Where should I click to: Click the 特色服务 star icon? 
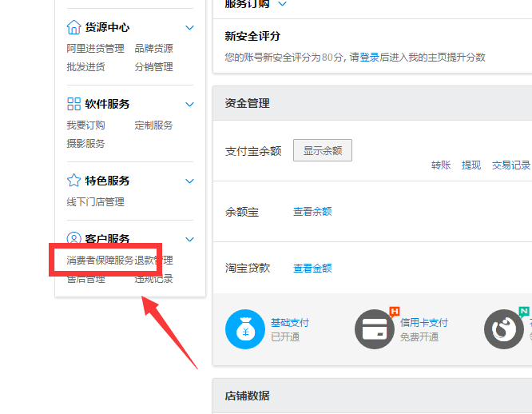click(x=73, y=181)
